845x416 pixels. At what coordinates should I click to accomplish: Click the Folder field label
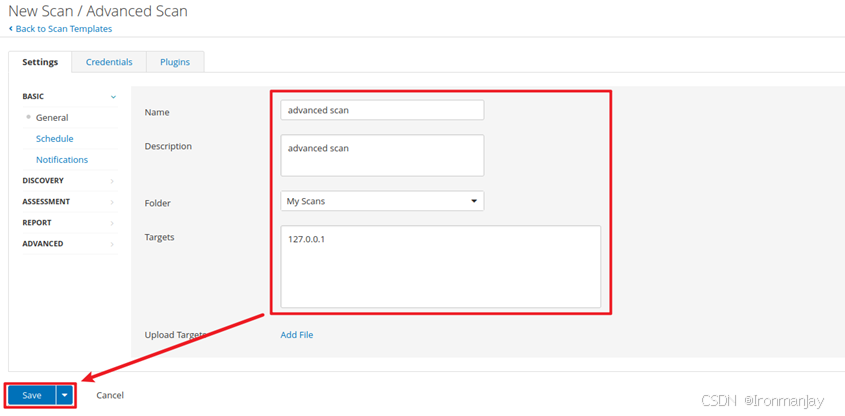coord(157,203)
